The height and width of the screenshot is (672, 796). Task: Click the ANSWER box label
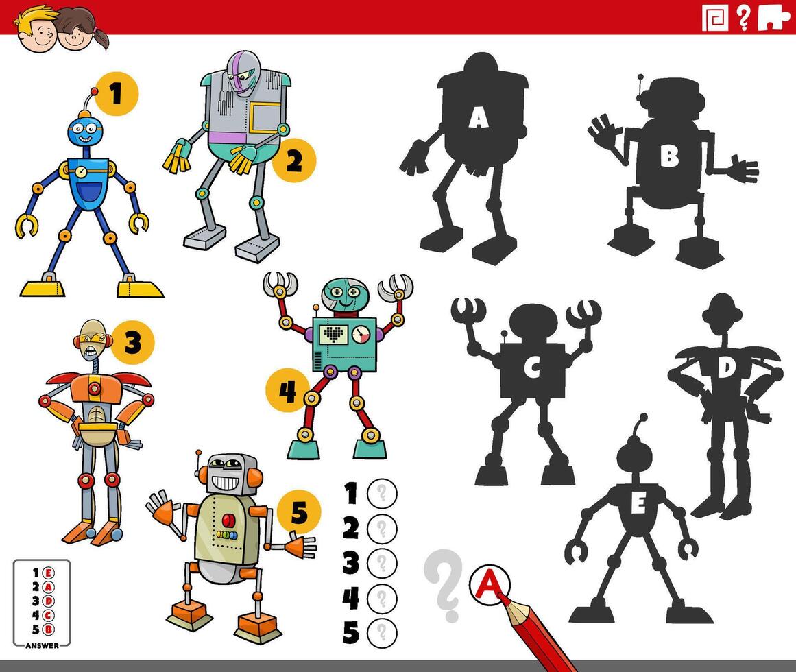[x=43, y=644]
